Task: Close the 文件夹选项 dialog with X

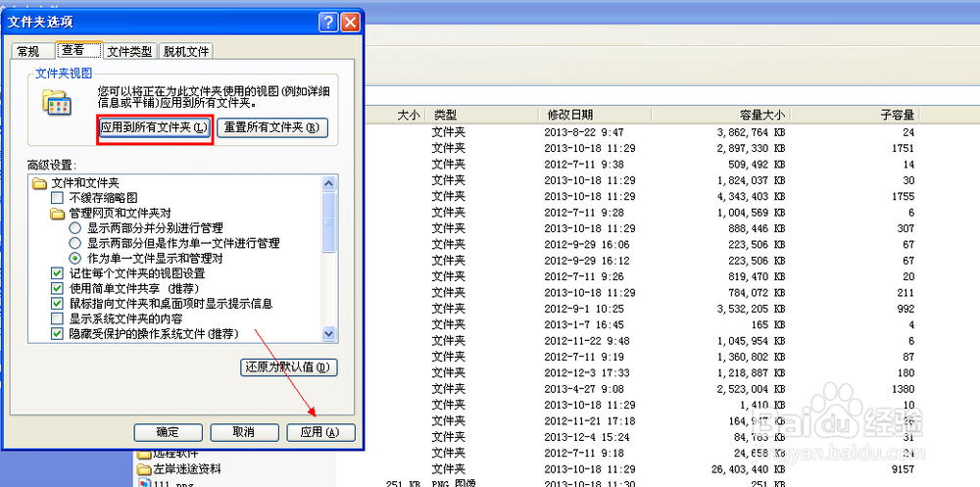Action: (x=351, y=23)
